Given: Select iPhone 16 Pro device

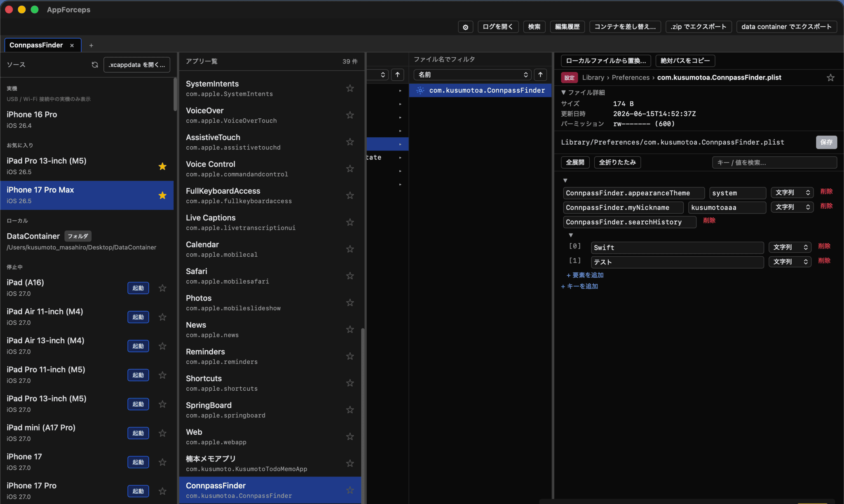Looking at the screenshot, I should tap(87, 120).
